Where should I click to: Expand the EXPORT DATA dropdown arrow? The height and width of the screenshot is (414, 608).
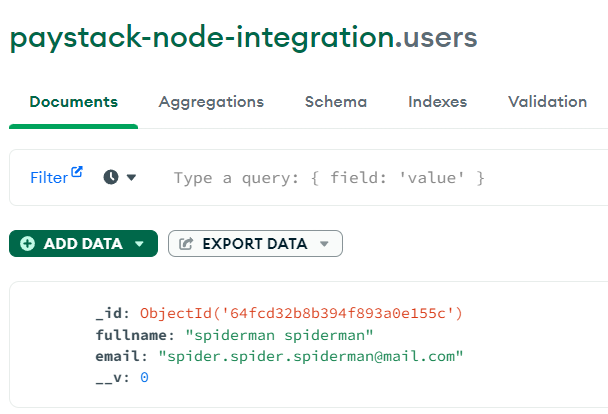pos(323,244)
